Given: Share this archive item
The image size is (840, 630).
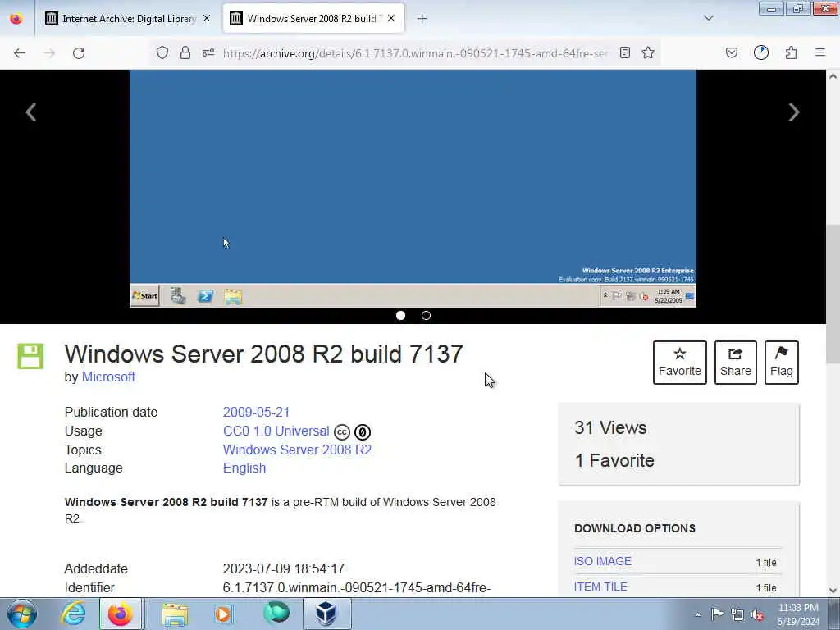Looking at the screenshot, I should pos(736,363).
